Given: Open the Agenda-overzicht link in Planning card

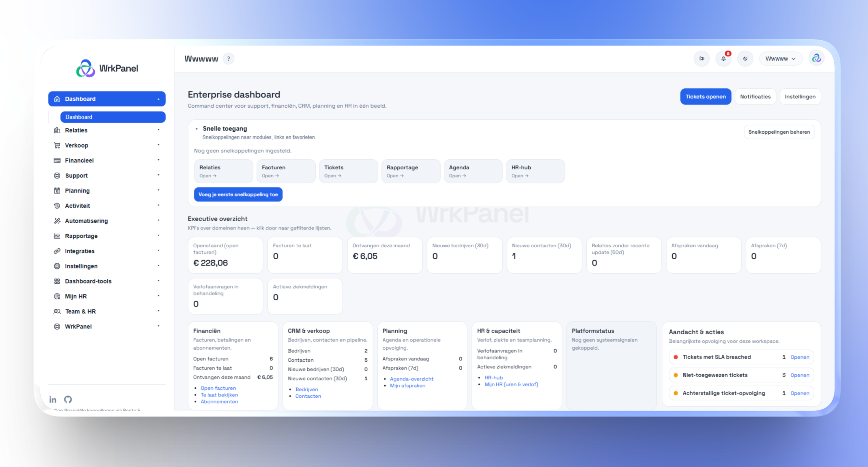Looking at the screenshot, I should tap(411, 379).
